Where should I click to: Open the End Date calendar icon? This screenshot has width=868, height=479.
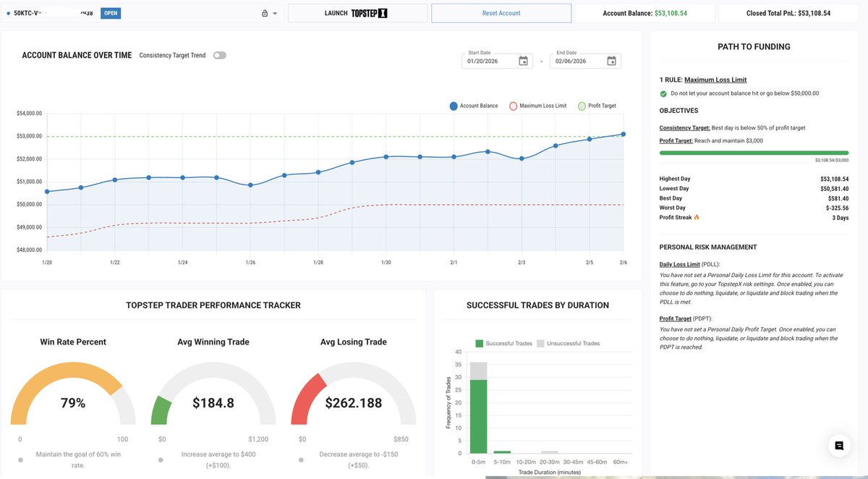[611, 62]
